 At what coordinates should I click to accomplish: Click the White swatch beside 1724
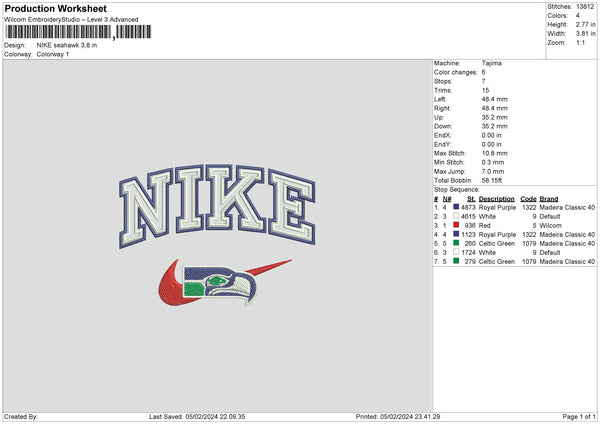pyautogui.click(x=456, y=252)
